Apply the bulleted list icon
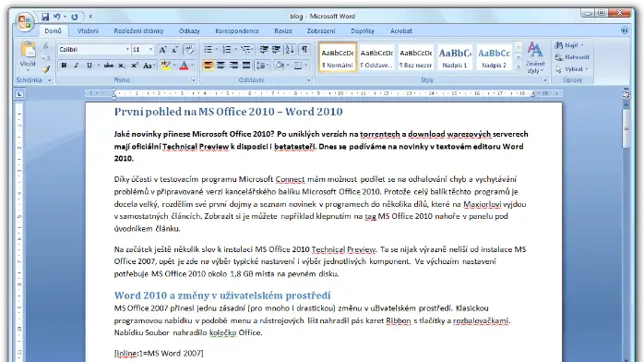644x362 pixels. [209, 50]
